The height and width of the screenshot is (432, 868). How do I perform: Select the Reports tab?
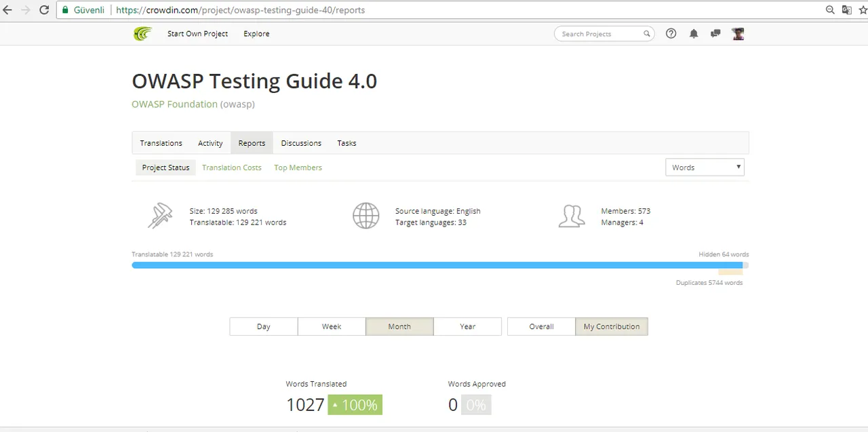252,143
